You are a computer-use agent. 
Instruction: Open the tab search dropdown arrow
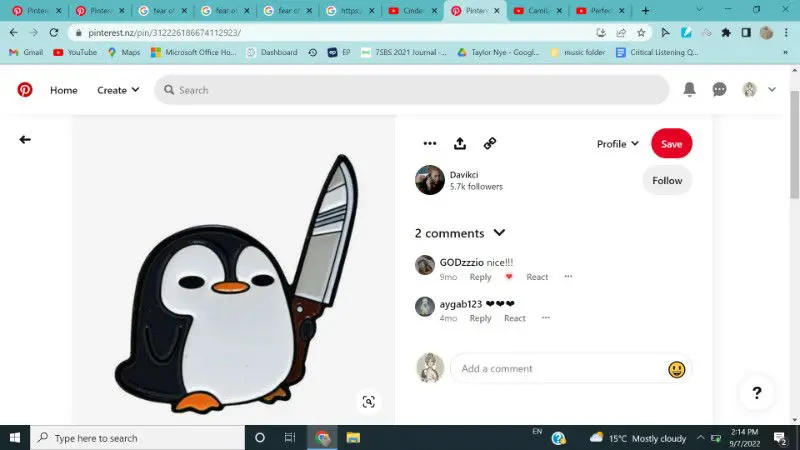[699, 10]
